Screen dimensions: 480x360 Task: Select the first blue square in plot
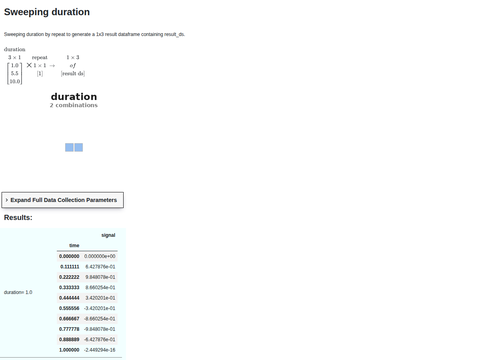(69, 147)
